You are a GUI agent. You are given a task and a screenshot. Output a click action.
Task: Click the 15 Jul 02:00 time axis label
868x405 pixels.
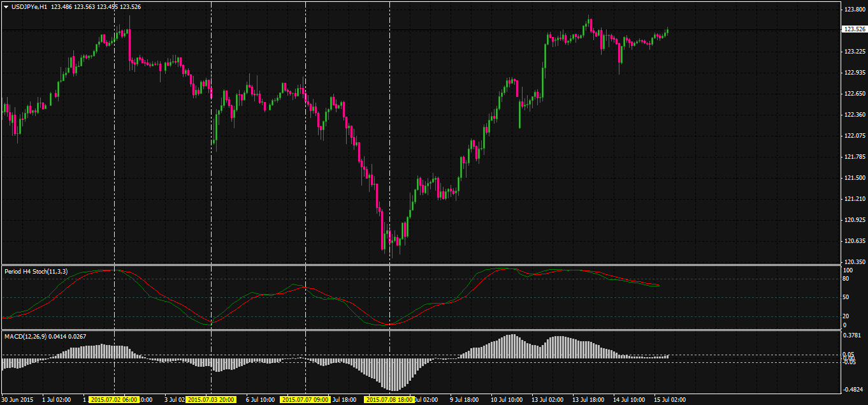point(670,400)
